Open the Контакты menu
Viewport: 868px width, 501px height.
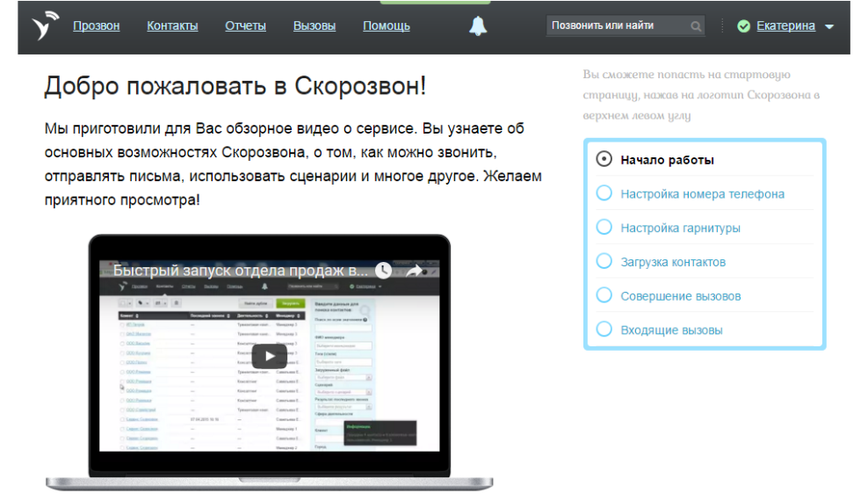coord(172,26)
